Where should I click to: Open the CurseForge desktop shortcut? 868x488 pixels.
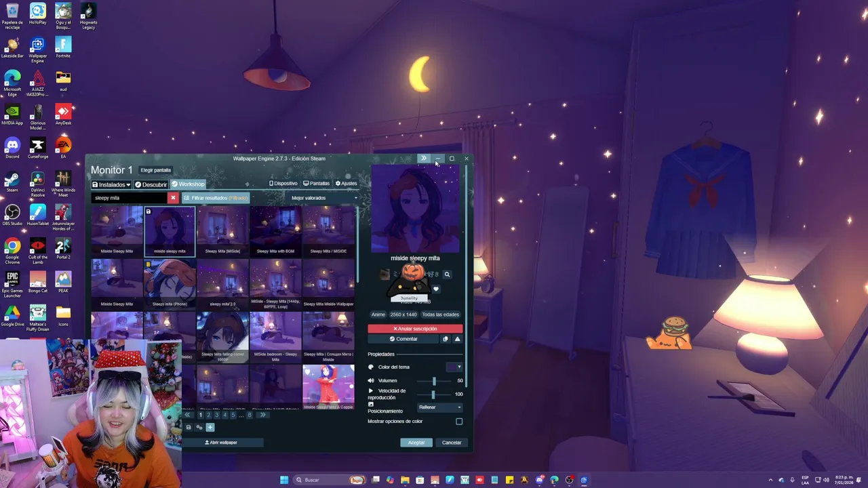point(38,148)
